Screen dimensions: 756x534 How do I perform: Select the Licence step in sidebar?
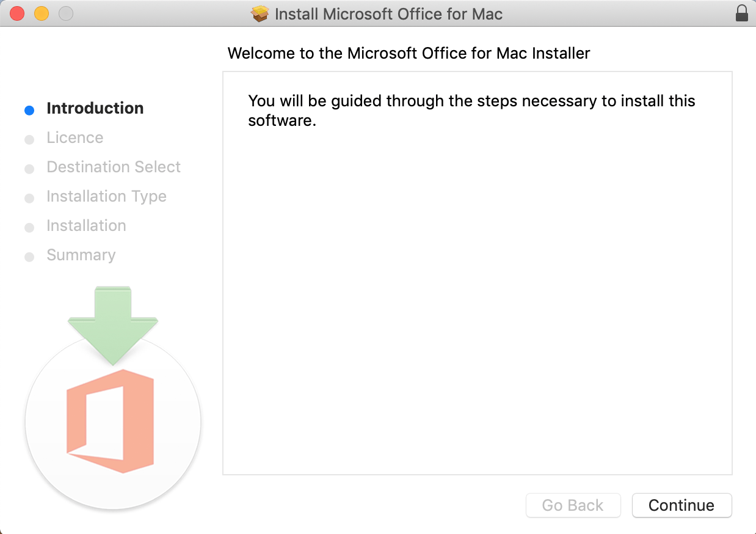pyautogui.click(x=75, y=137)
